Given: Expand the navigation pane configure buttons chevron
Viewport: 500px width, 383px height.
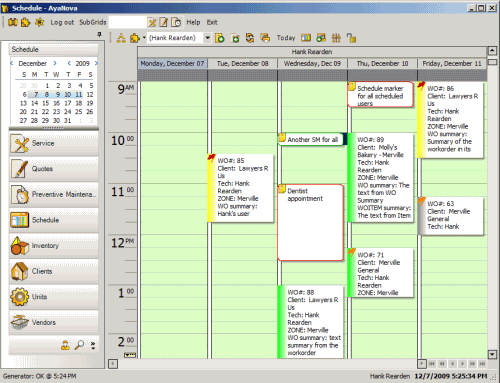Looking at the screenshot, I should click(x=93, y=345).
